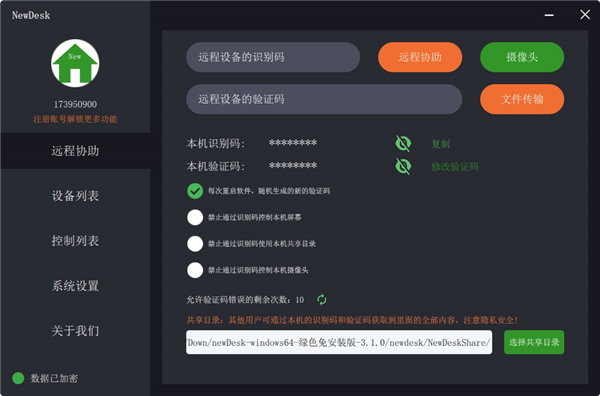
Task: Click the green house avatar logo
Action: point(75,63)
